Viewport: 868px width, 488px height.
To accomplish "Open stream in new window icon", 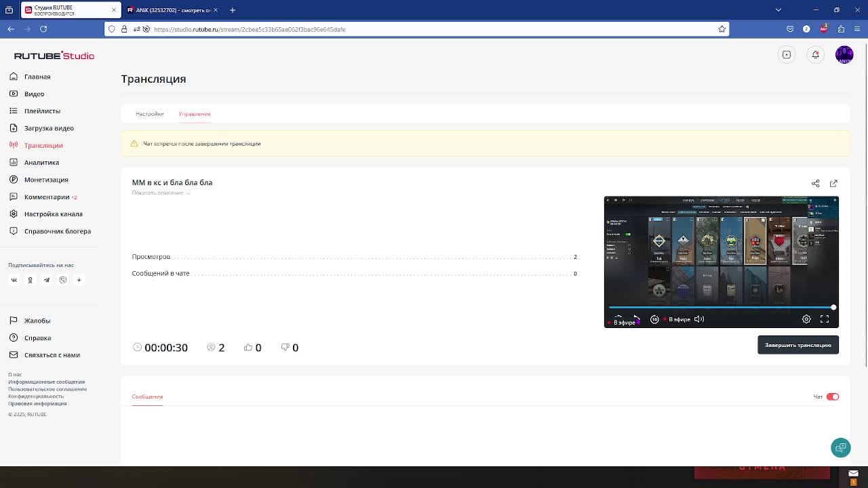I will (x=833, y=184).
